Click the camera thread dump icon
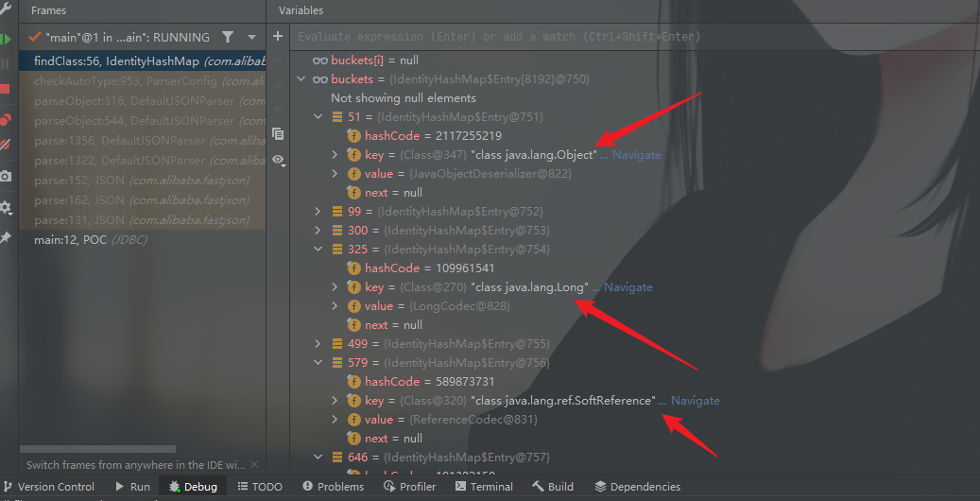 coord(5,176)
